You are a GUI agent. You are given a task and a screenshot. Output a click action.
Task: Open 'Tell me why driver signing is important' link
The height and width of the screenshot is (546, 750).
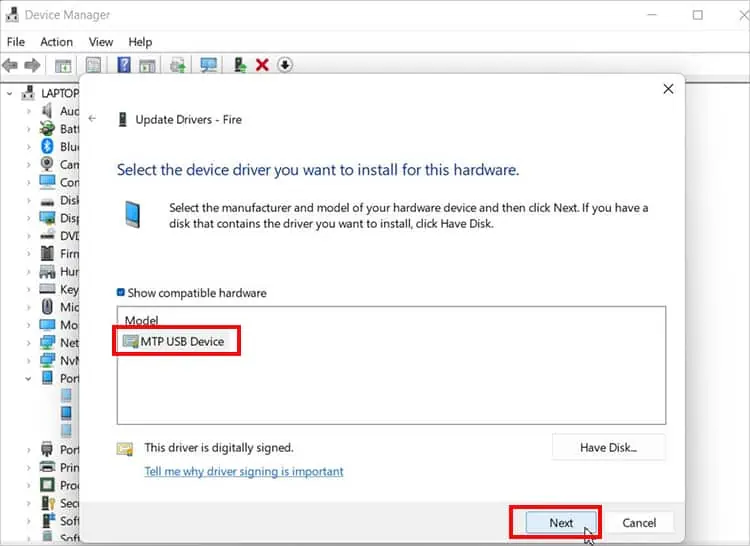coord(244,471)
